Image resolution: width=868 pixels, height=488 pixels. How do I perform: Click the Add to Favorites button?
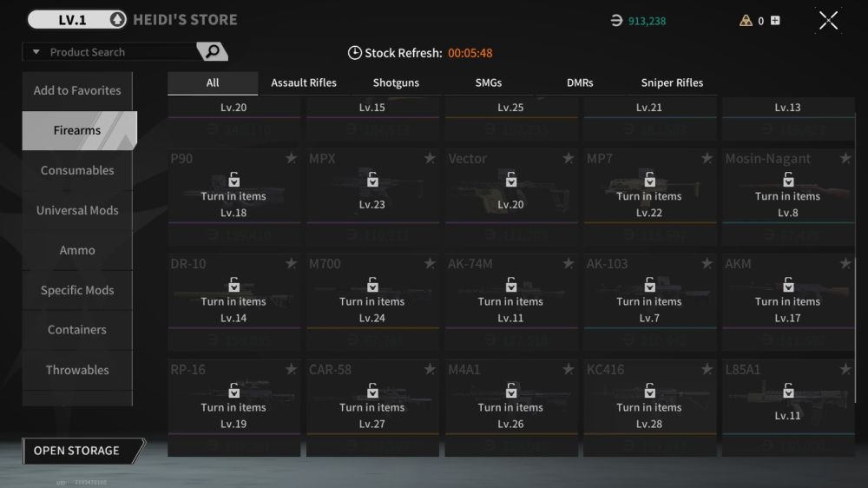click(77, 90)
